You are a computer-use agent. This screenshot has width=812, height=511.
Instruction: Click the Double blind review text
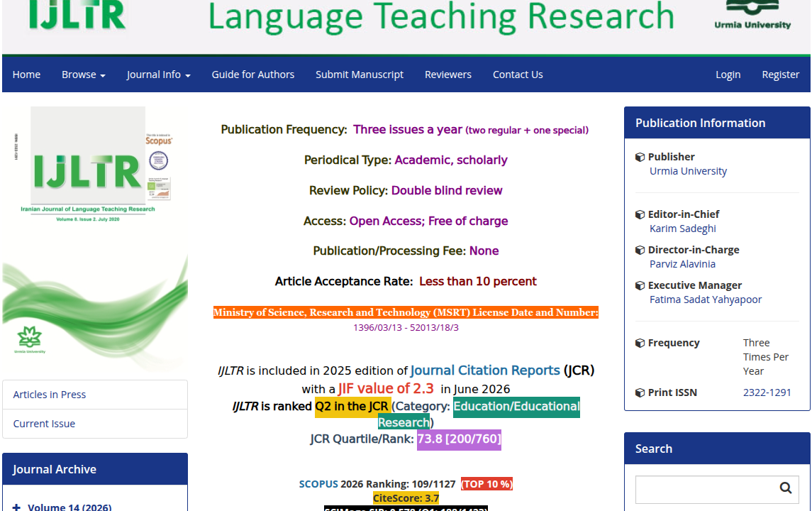pyautogui.click(x=446, y=191)
